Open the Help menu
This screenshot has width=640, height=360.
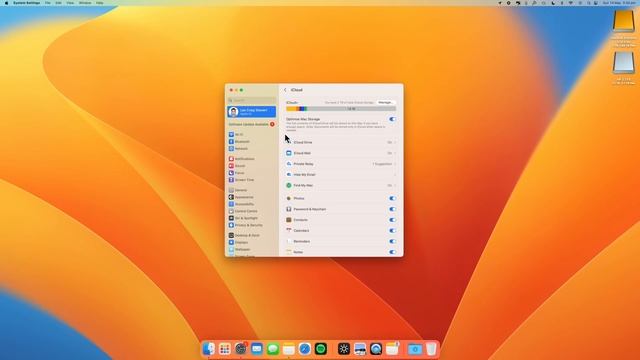coord(100,3)
